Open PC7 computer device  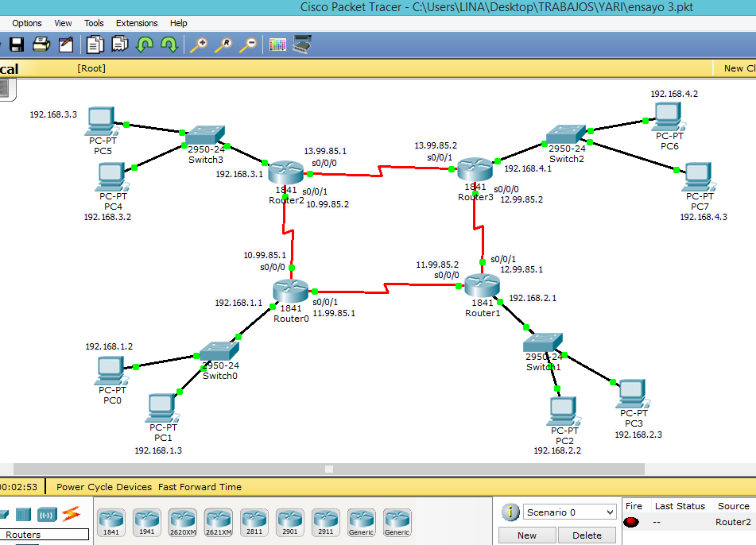(700, 177)
